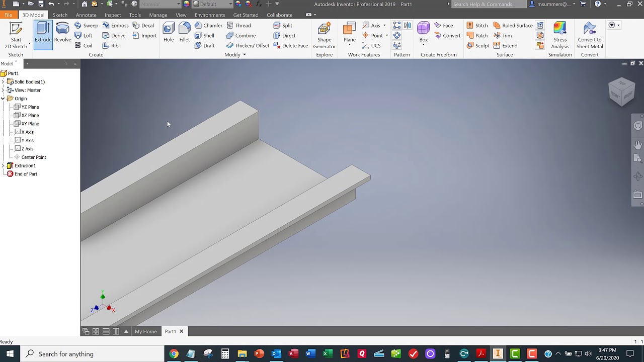
Task: Open the Axis tool dropdown arrow
Action: point(384,26)
